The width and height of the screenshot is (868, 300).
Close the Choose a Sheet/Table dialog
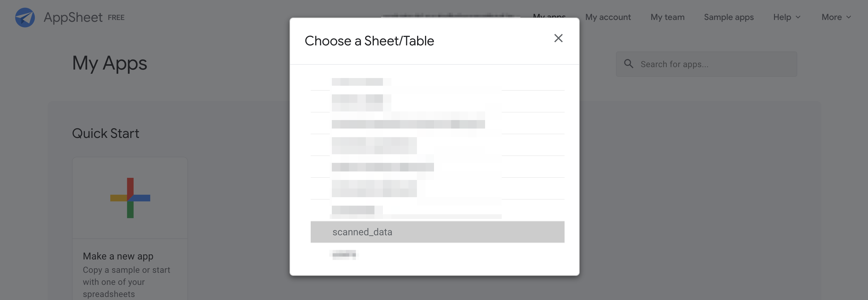pyautogui.click(x=558, y=38)
